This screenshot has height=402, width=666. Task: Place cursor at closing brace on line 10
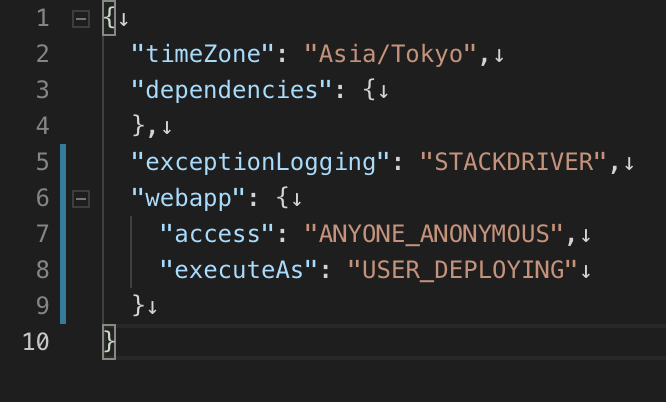point(109,343)
